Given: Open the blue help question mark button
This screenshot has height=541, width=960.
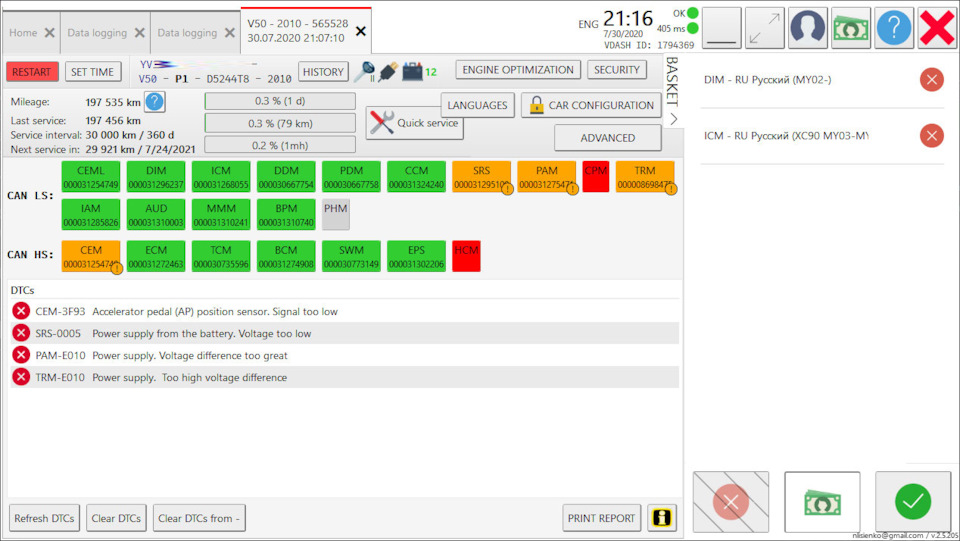Looking at the screenshot, I should pyautogui.click(x=894, y=28).
